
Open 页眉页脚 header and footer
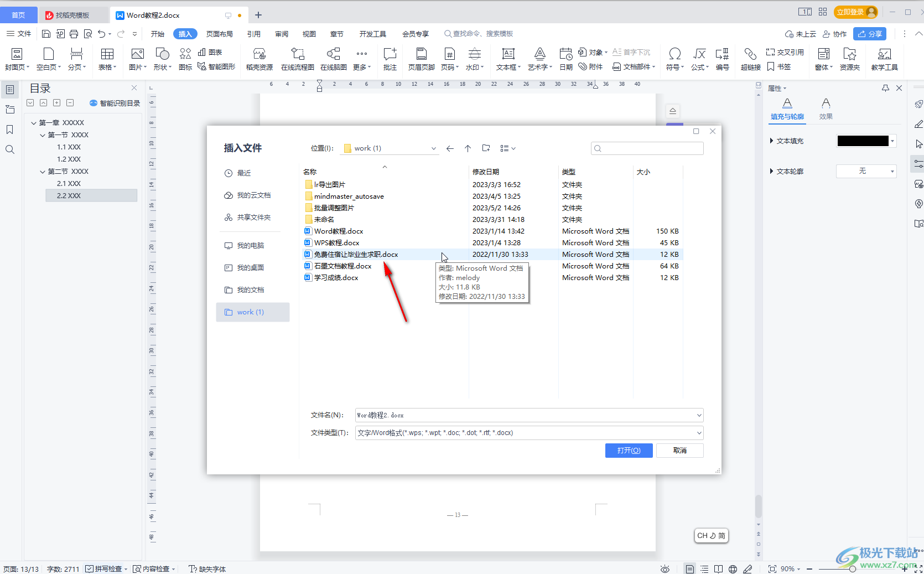[421, 59]
